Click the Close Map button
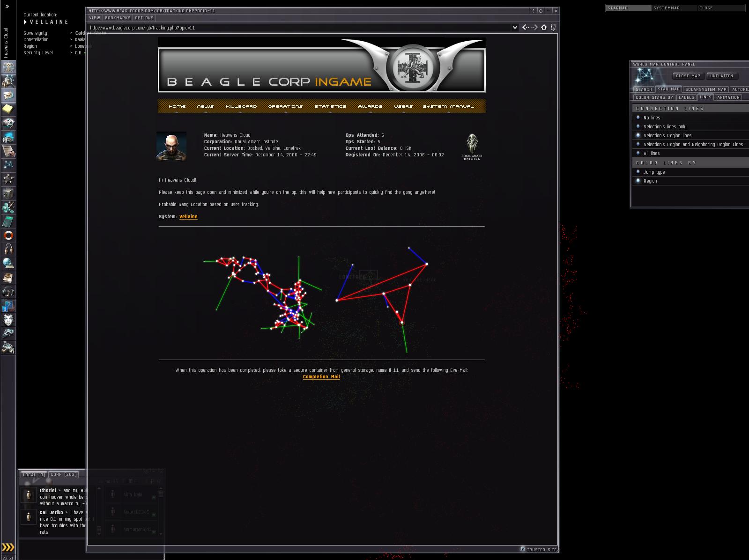The width and height of the screenshot is (749, 560). click(x=688, y=76)
